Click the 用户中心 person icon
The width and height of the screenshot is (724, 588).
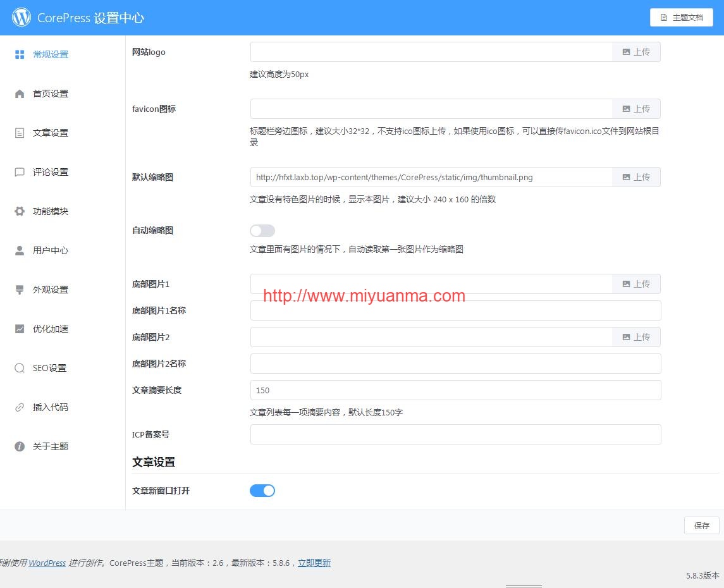point(20,250)
